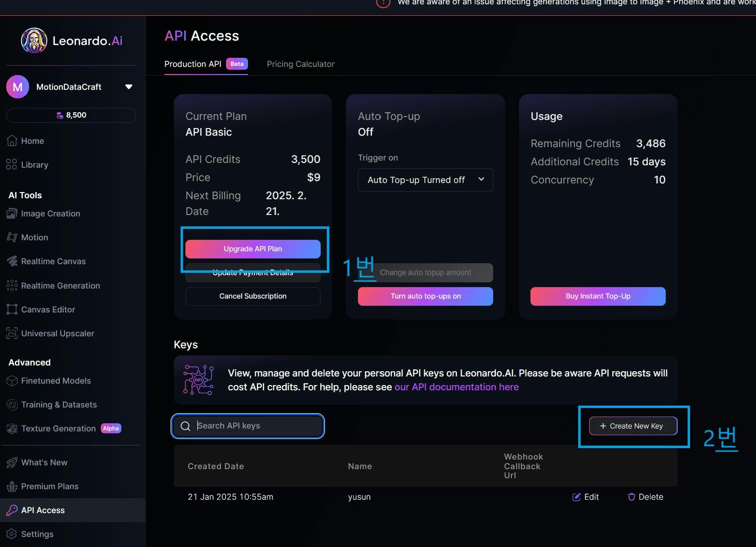The image size is (756, 547).
Task: Click the Alpha badge on Texture Generation
Action: coord(111,429)
